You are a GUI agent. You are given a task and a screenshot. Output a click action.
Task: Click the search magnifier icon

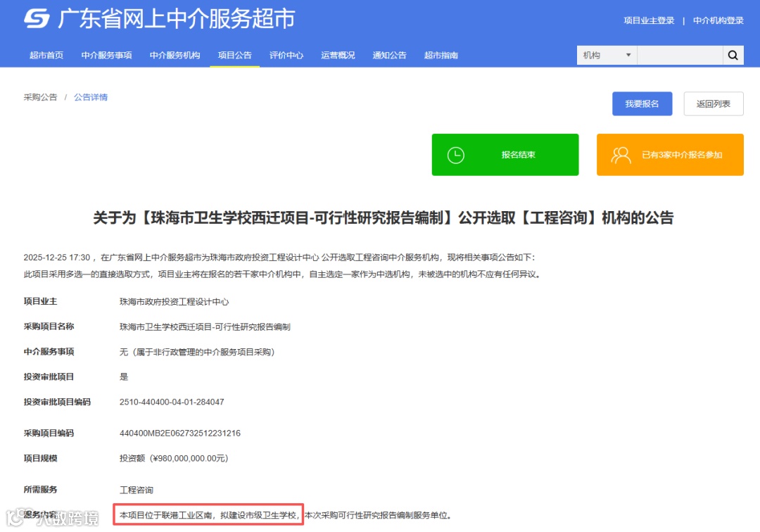pyautogui.click(x=733, y=55)
